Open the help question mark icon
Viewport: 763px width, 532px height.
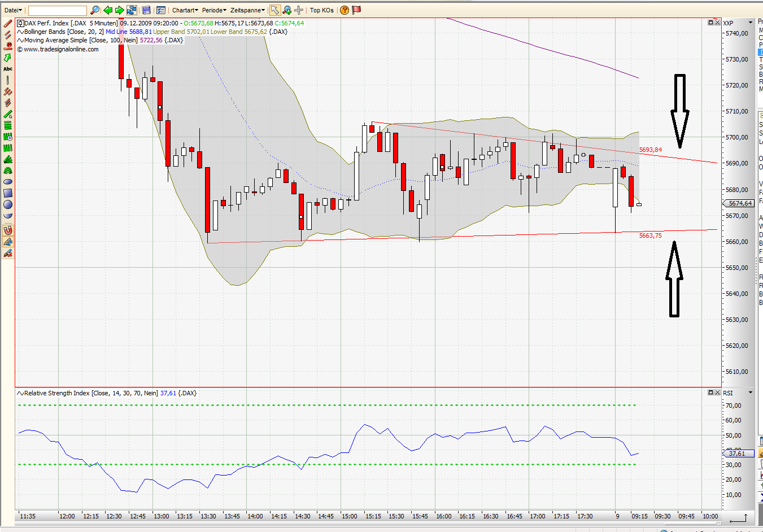tap(344, 10)
